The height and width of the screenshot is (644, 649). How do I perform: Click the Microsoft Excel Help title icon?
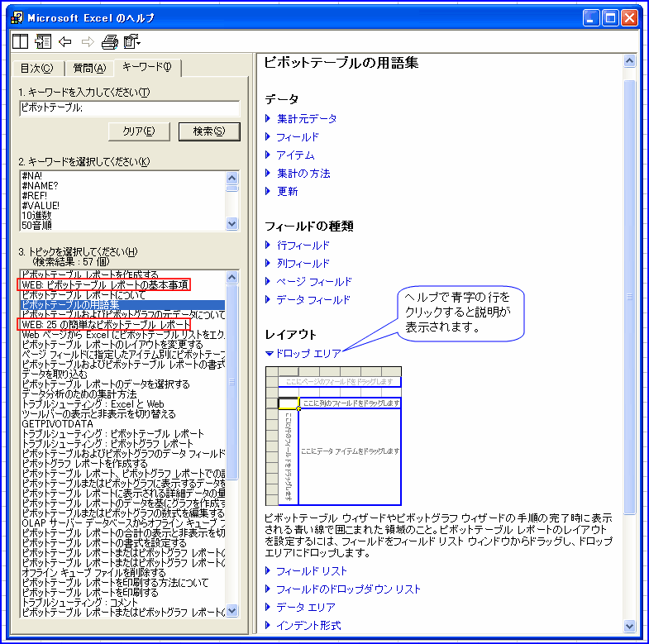pyautogui.click(x=17, y=18)
